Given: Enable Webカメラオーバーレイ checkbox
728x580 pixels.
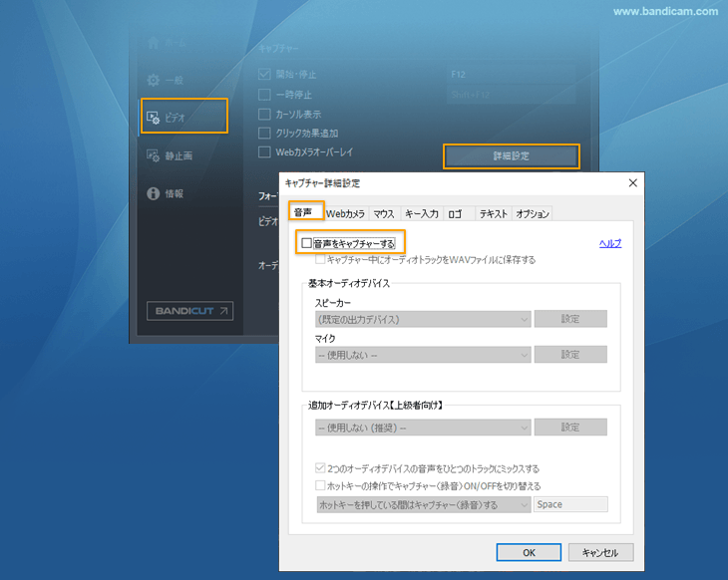Looking at the screenshot, I should (264, 152).
